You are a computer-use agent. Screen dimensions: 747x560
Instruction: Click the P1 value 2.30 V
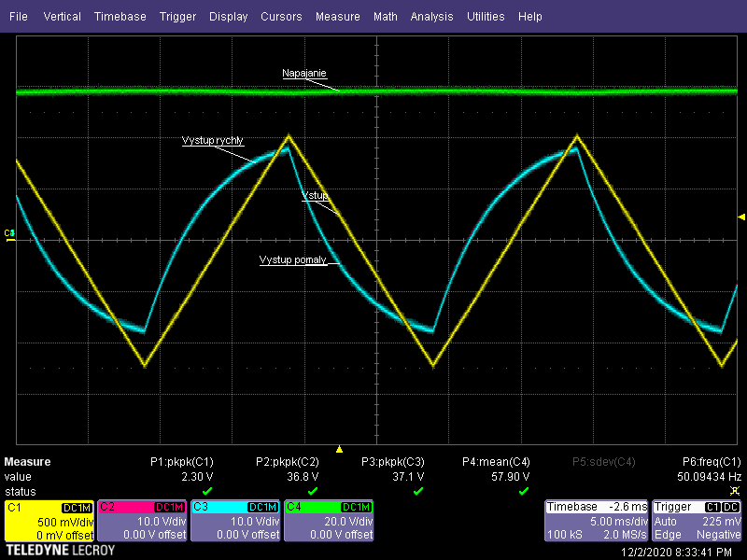197,477
